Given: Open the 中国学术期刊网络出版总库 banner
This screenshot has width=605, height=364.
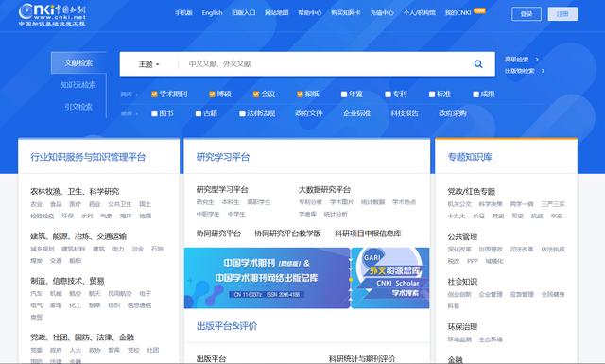Looking at the screenshot, I should [x=267, y=278].
